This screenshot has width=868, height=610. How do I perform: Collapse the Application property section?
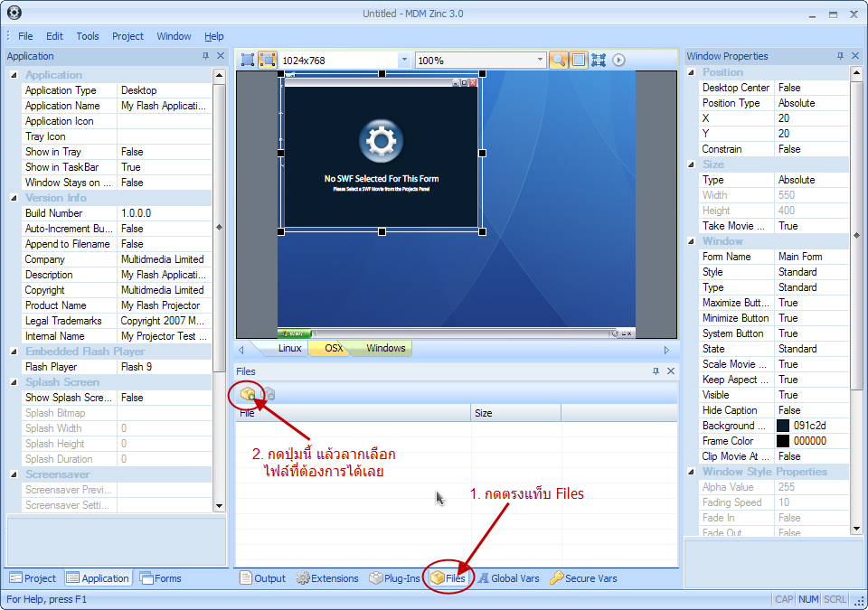(x=14, y=75)
